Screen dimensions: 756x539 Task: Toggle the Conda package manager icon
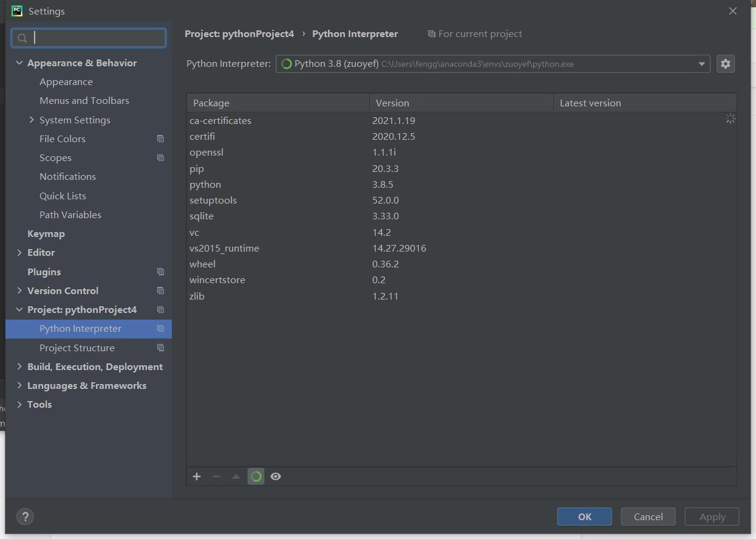(256, 476)
